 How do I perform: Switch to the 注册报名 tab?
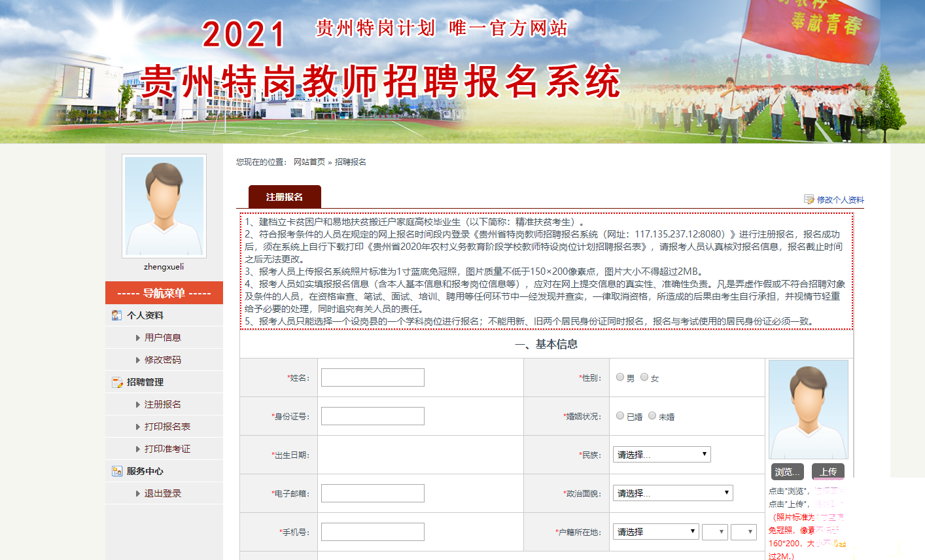[x=285, y=197]
